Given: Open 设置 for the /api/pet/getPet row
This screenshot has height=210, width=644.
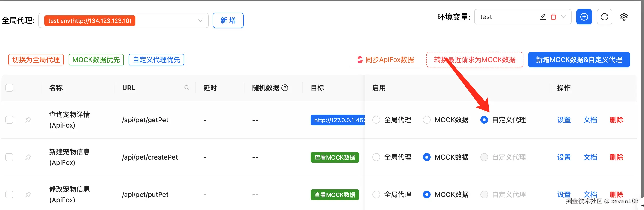Looking at the screenshot, I should tap(564, 120).
